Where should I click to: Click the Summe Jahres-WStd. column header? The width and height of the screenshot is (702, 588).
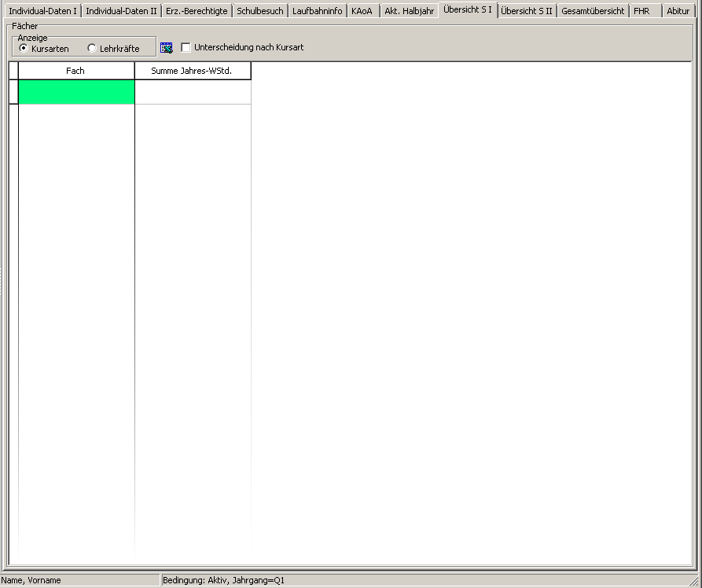(193, 71)
